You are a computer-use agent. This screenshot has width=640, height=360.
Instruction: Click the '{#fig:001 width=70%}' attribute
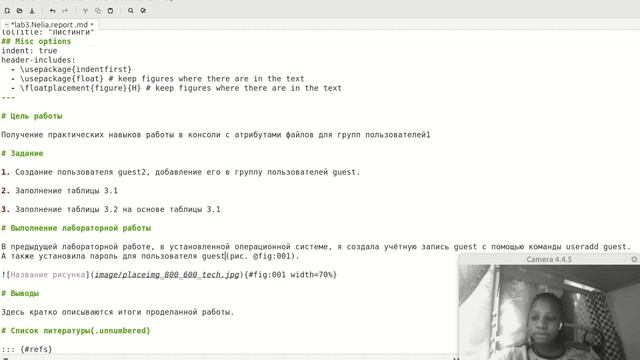[x=290, y=275]
